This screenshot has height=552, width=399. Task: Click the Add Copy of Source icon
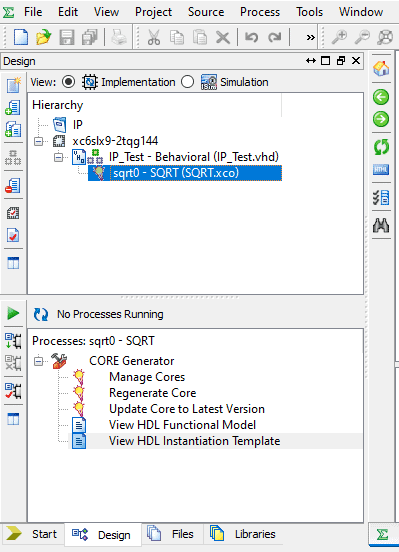click(x=13, y=129)
